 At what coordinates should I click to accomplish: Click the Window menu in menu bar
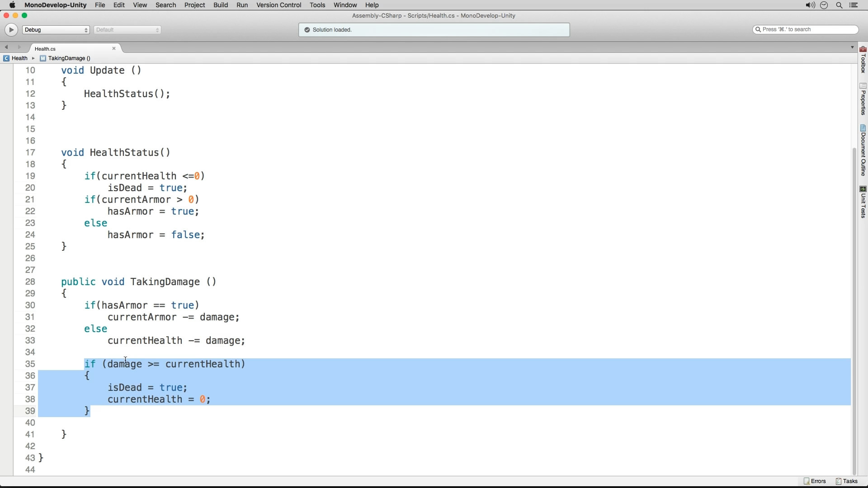point(345,5)
